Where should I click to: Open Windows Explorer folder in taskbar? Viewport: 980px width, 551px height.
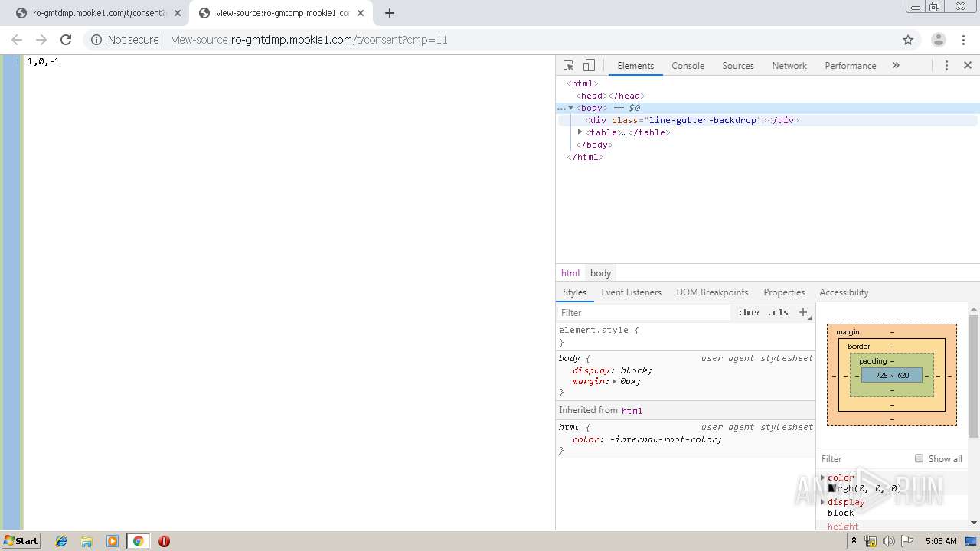87,541
